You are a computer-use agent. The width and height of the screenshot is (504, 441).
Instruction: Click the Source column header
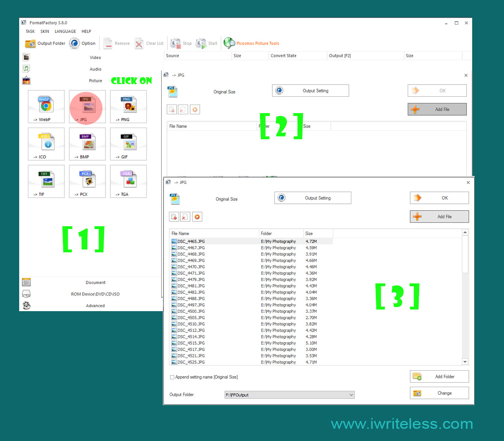click(198, 56)
